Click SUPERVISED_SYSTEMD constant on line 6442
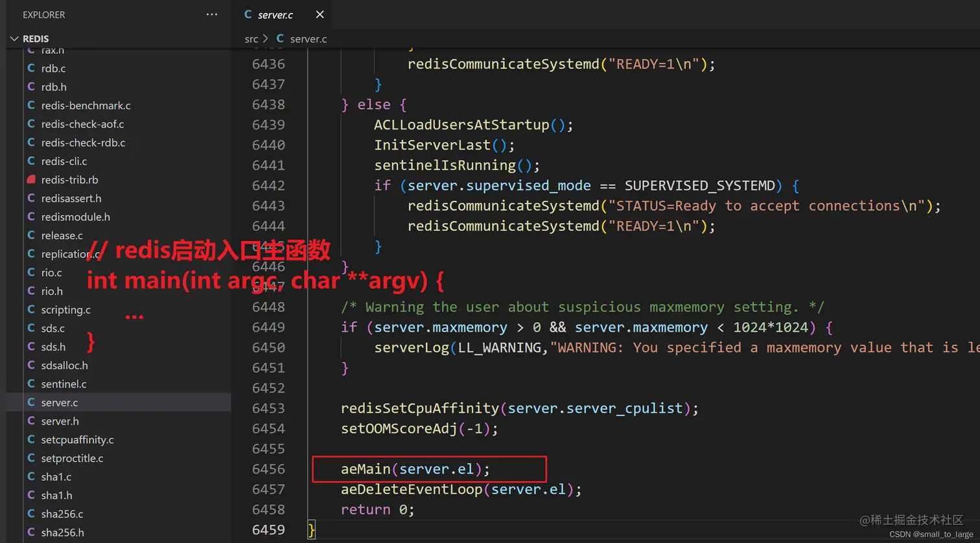 click(x=699, y=186)
